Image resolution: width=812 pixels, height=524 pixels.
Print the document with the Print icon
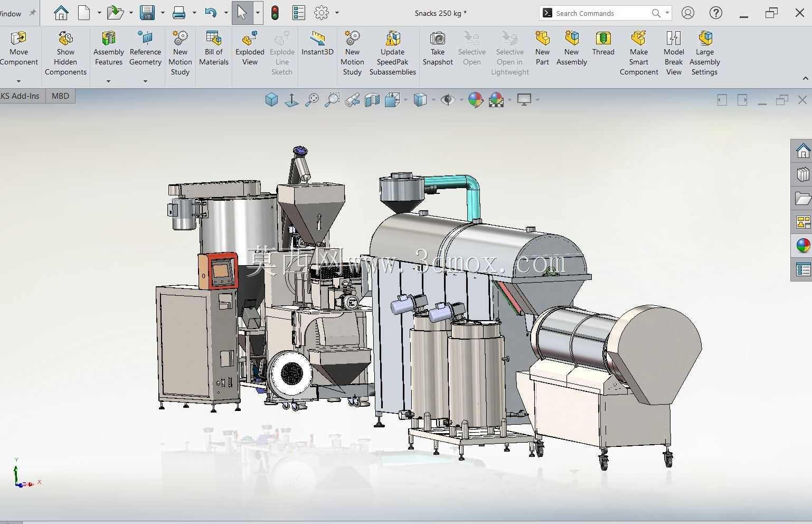point(179,13)
